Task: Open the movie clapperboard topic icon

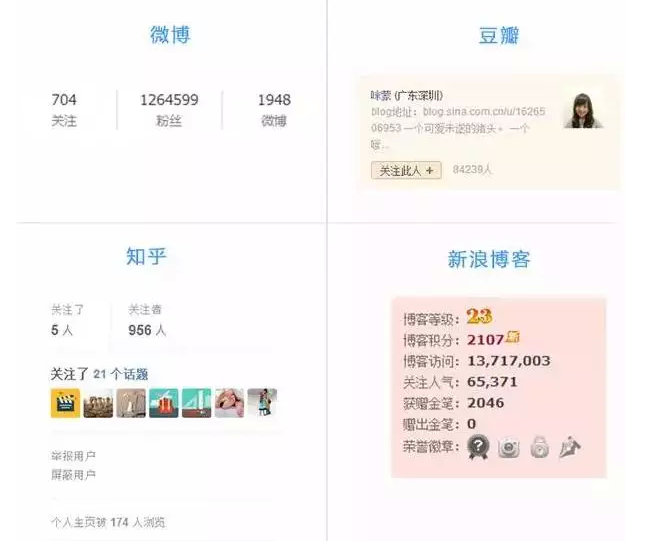Action: pyautogui.click(x=65, y=403)
